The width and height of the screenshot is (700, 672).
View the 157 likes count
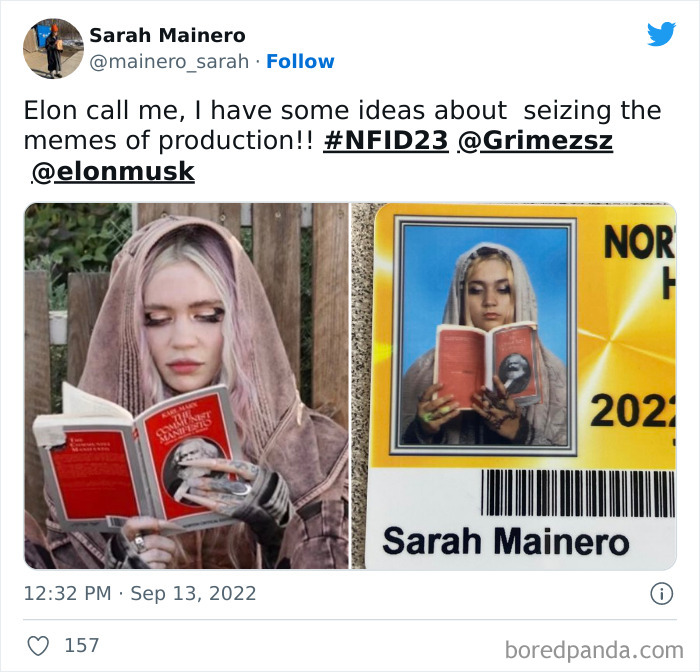point(82,646)
